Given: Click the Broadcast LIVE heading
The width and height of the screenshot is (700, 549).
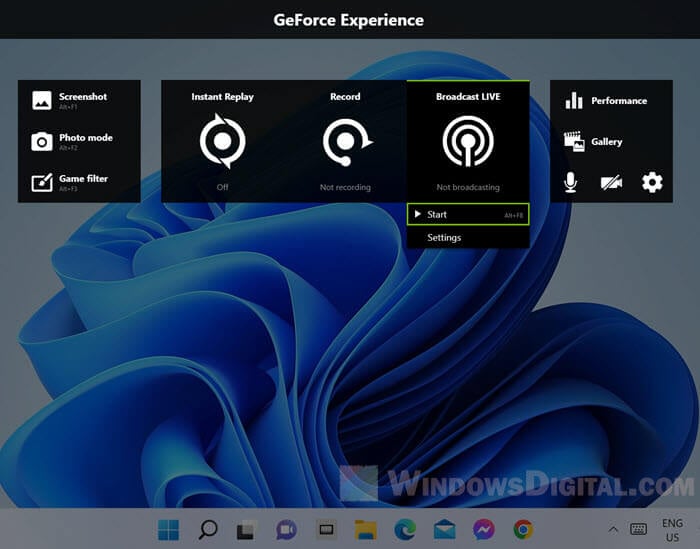Looking at the screenshot, I should tap(468, 96).
